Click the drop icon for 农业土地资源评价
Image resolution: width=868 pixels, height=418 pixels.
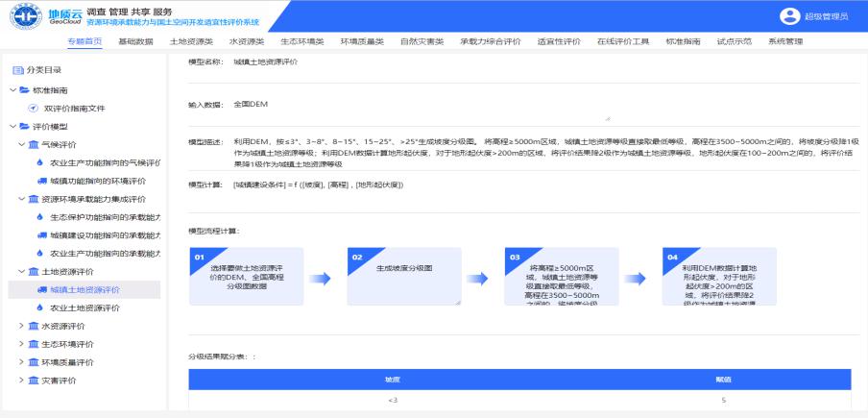click(40, 307)
